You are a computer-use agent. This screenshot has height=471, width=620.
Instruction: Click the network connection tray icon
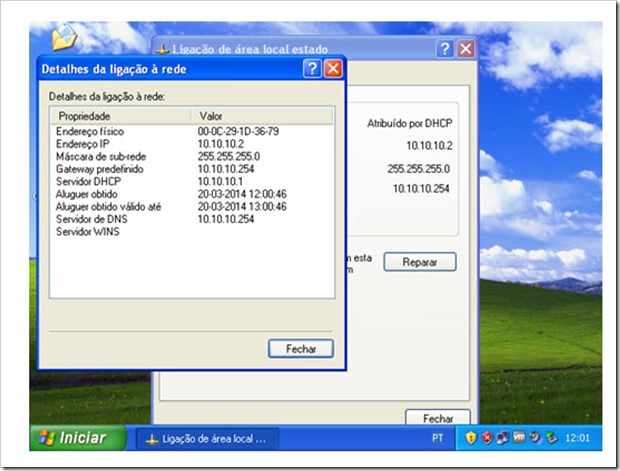503,438
